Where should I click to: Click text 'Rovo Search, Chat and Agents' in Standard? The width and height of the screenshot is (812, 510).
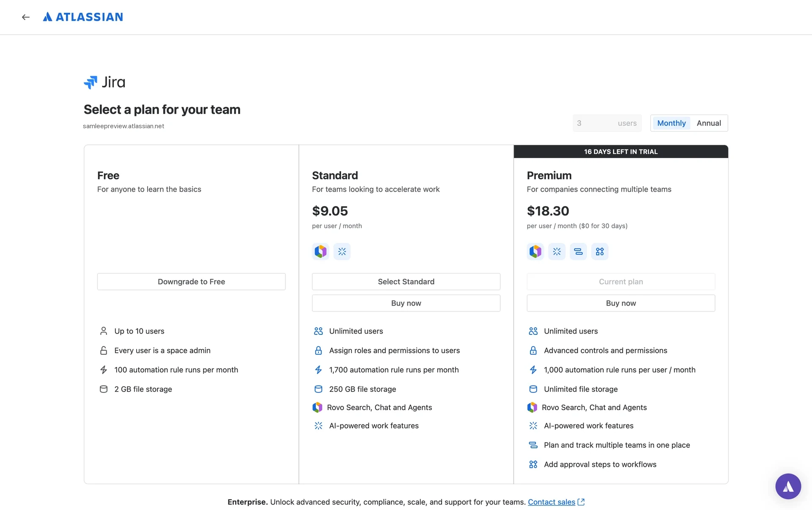coord(379,408)
